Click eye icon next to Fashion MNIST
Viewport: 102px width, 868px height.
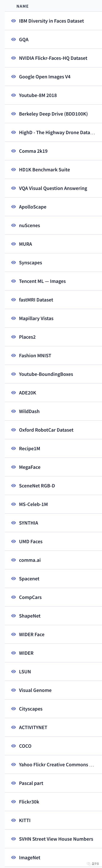tap(14, 355)
